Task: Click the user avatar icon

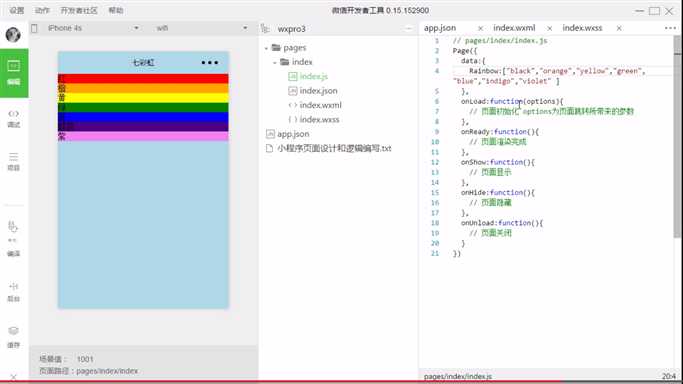Action: click(13, 34)
